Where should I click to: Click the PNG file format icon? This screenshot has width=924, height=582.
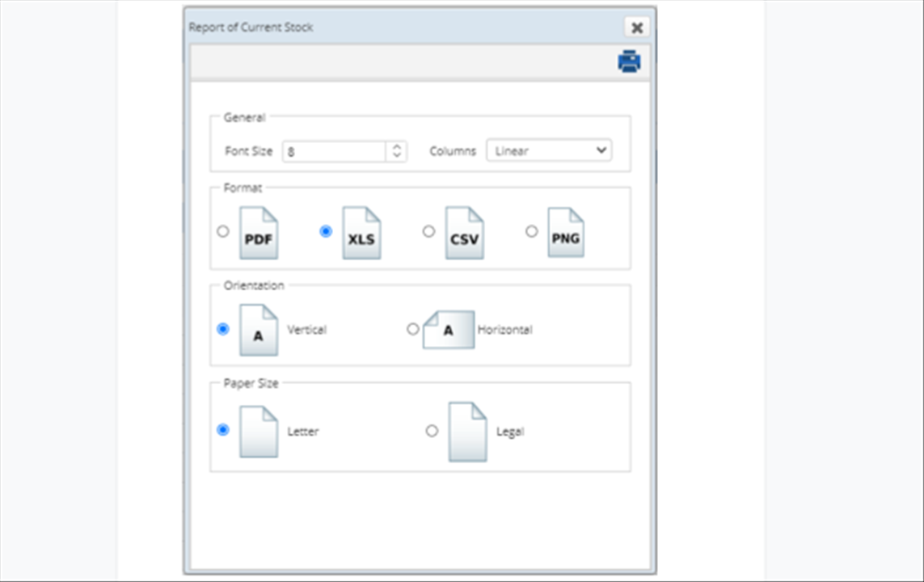566,232
